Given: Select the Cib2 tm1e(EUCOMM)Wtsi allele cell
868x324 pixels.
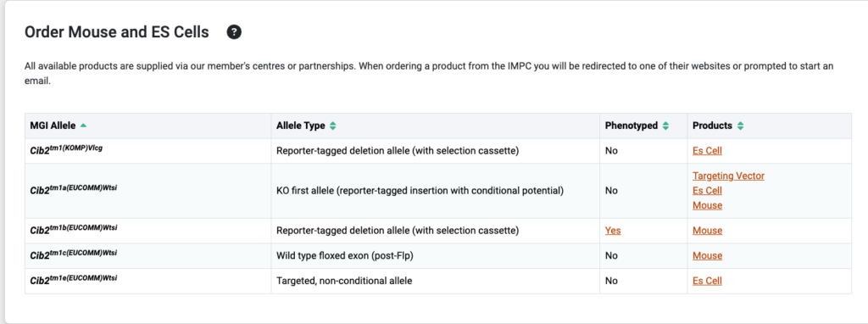Looking at the screenshot, I should coord(147,281).
